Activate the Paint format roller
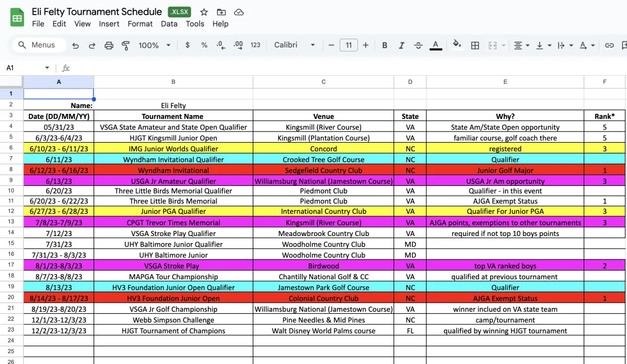This screenshot has height=364, width=627. click(125, 45)
